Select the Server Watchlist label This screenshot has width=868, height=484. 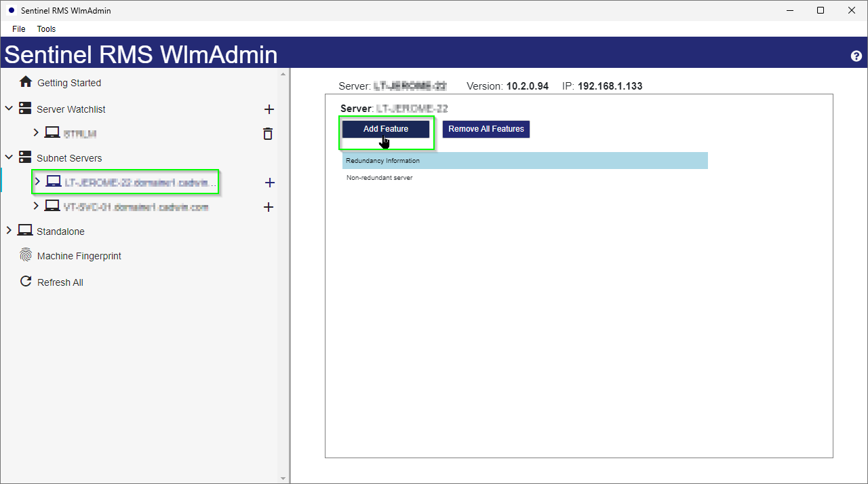71,109
